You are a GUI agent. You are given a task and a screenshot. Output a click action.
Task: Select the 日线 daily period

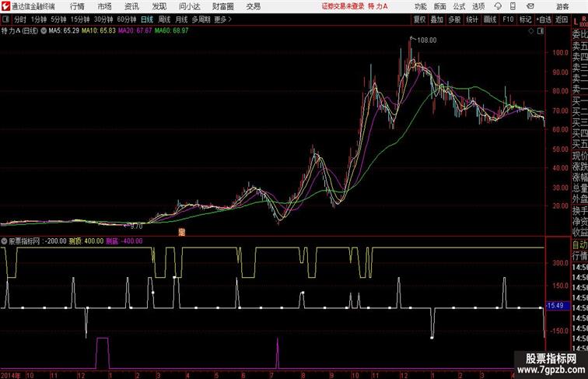[147, 19]
